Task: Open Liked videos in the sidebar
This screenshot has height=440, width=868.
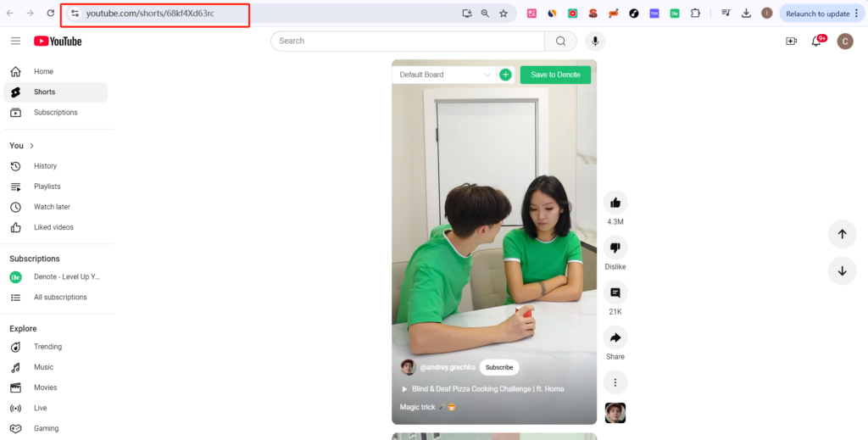Action: coord(55,227)
